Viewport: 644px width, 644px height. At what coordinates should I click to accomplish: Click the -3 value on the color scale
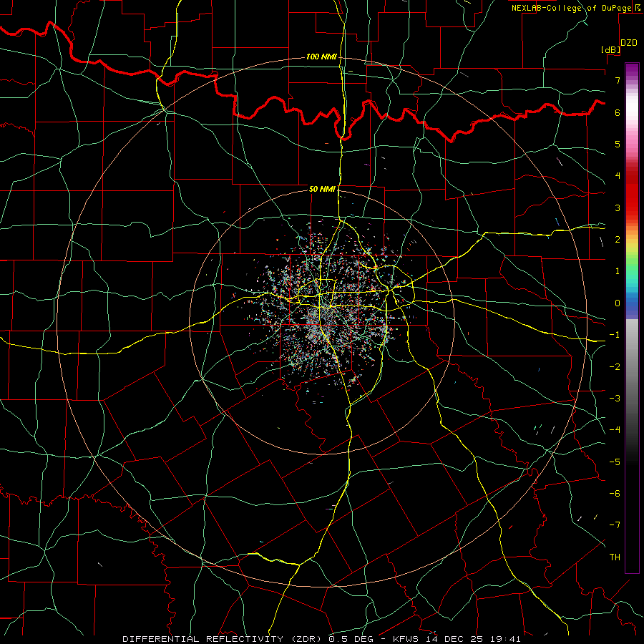615,399
